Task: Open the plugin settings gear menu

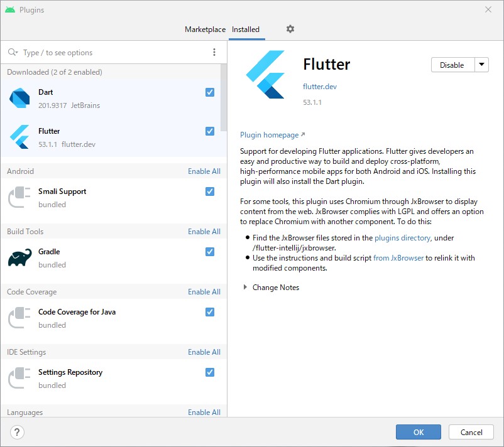Action: [x=290, y=29]
